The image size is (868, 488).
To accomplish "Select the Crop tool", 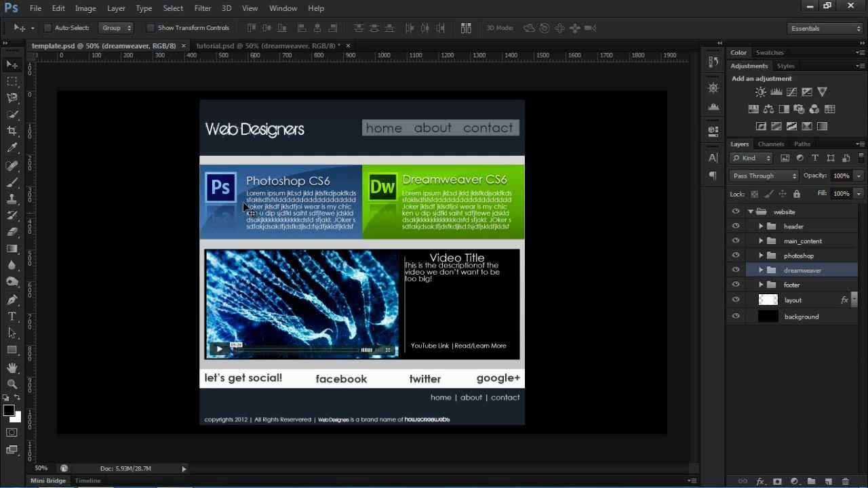I will [x=12, y=131].
